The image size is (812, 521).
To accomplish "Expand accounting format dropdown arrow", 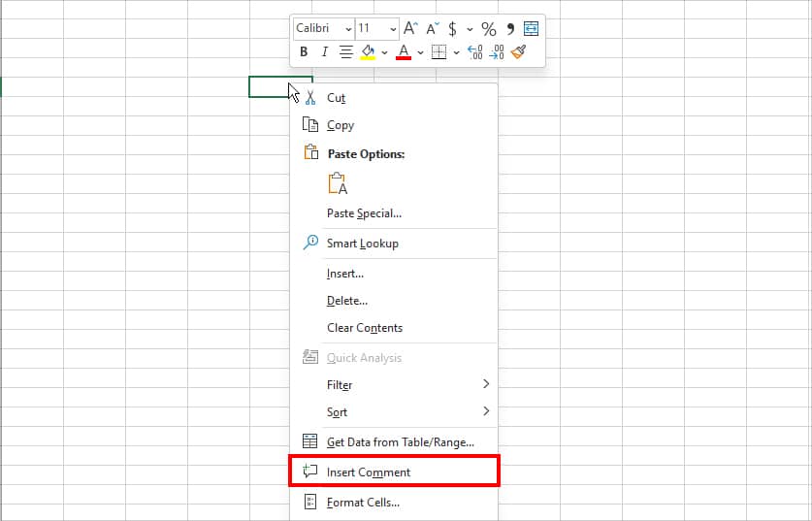I will (x=470, y=29).
